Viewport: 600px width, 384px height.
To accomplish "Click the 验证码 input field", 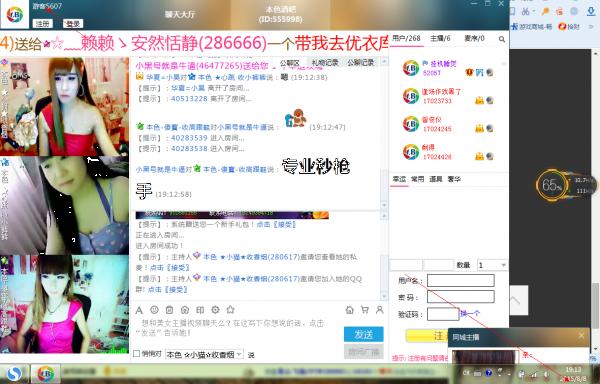I will tap(443, 314).
